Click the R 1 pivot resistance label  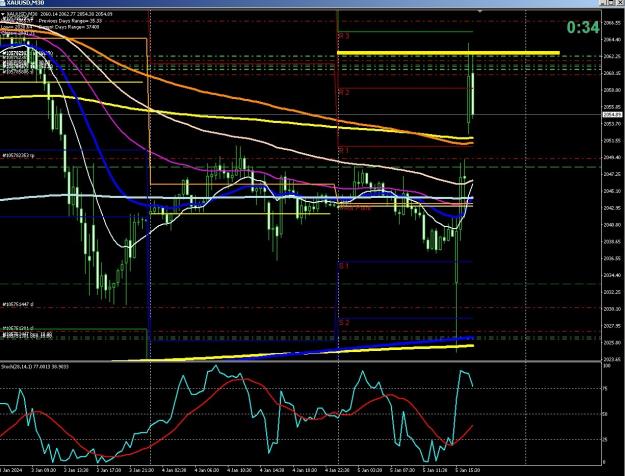point(344,150)
